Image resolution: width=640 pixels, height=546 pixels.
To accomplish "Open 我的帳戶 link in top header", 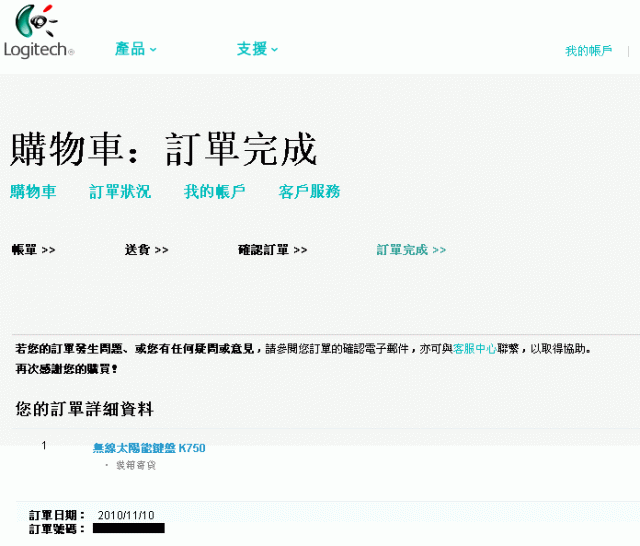I will tap(588, 51).
